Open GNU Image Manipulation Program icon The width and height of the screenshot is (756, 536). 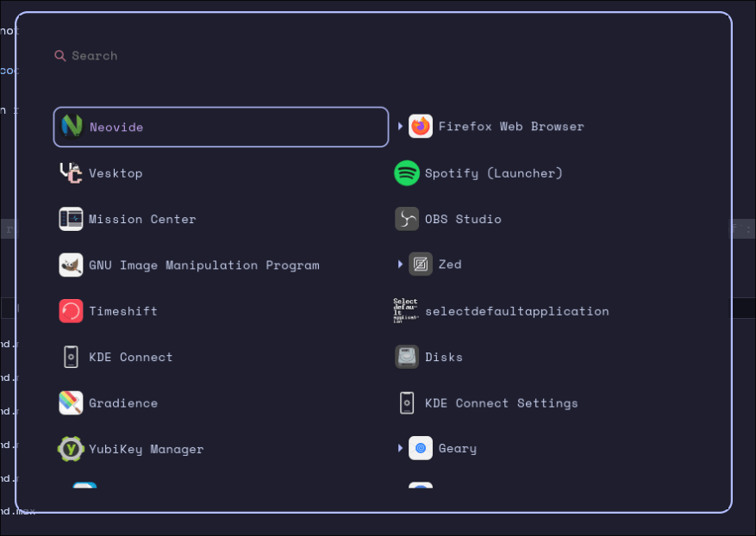[71, 265]
